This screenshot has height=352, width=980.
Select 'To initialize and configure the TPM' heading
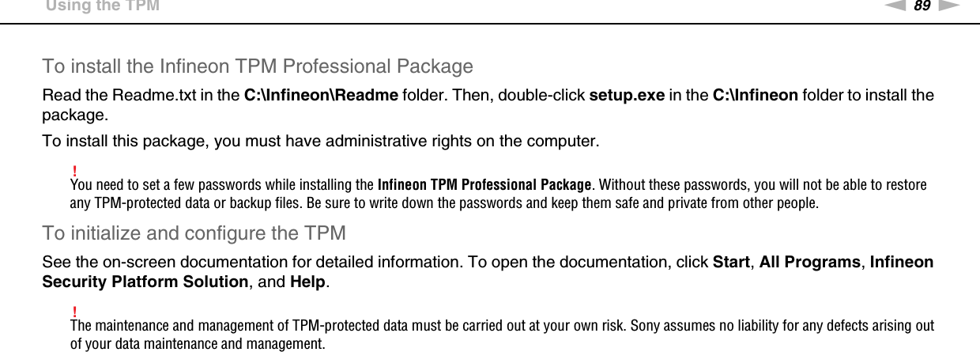[194, 234]
